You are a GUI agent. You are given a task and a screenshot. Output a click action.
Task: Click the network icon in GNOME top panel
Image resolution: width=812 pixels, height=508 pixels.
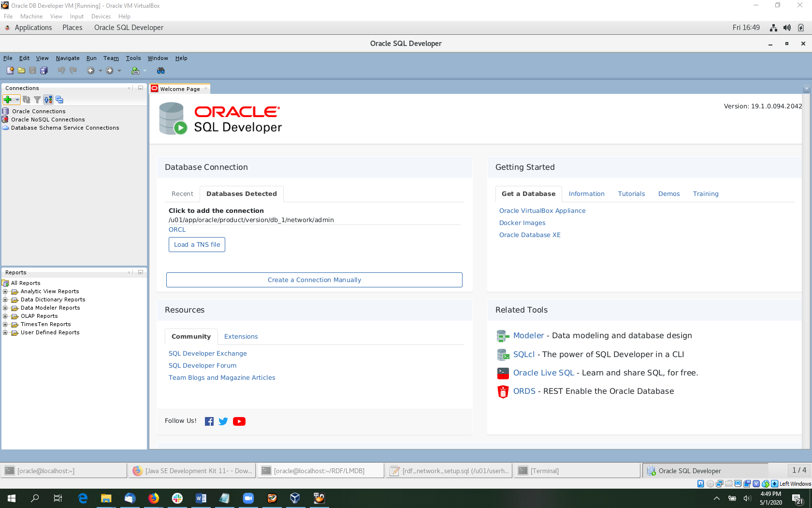click(773, 28)
